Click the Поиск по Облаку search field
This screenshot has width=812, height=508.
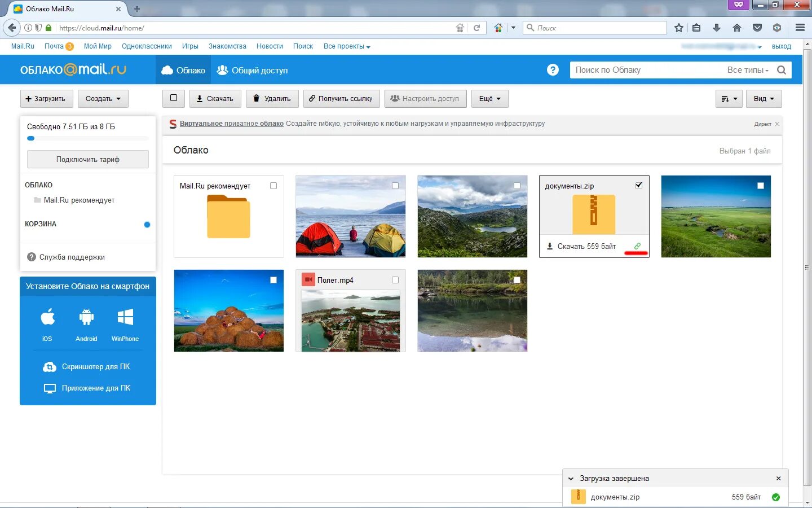coord(647,70)
